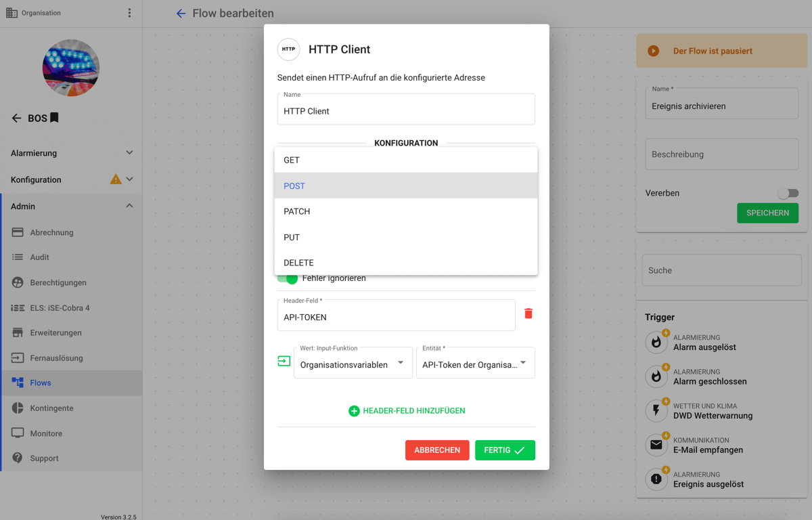
Task: Click the Monitore screen icon
Action: 18,433
